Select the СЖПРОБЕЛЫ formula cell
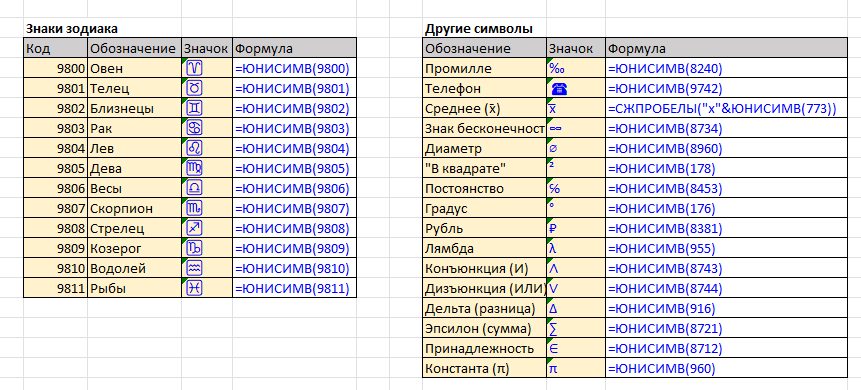 (726, 108)
